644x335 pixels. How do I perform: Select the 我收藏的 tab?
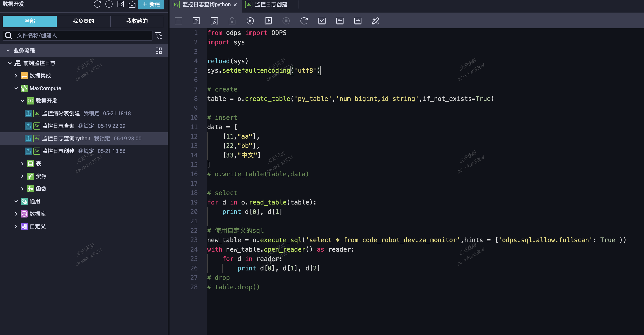[137, 21]
